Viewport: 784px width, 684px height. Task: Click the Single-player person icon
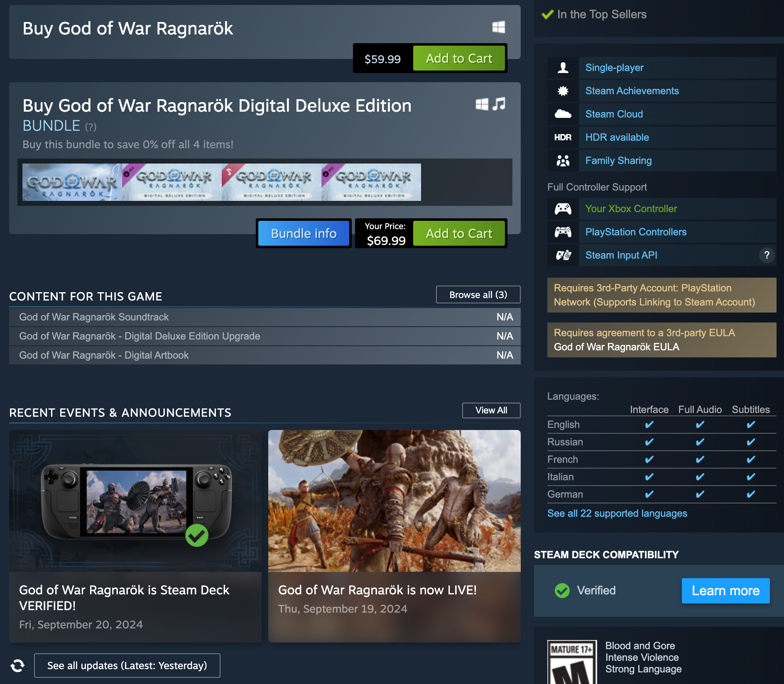563,68
